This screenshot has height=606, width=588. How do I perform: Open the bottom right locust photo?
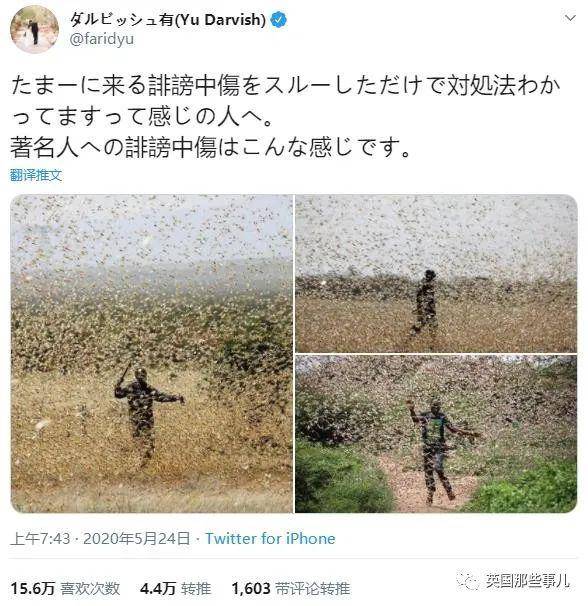click(x=436, y=434)
